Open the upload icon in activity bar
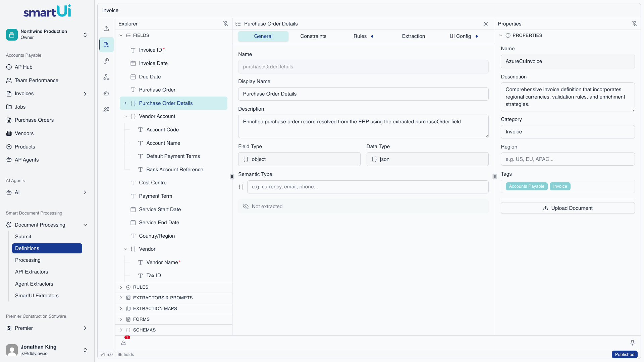Viewport: 644px width, 362px height. 106,28
